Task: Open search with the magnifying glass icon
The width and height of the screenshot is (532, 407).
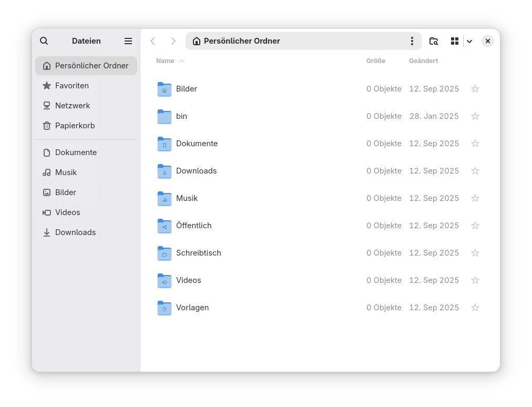Action: 44,40
